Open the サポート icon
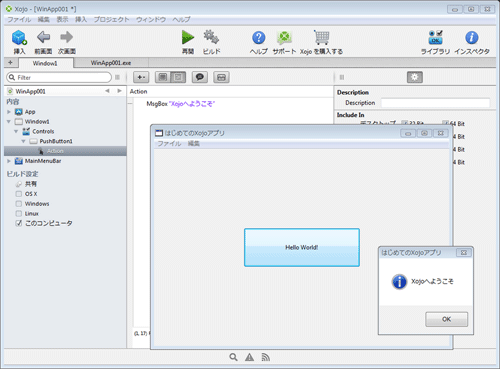The image size is (500, 369). click(x=284, y=38)
